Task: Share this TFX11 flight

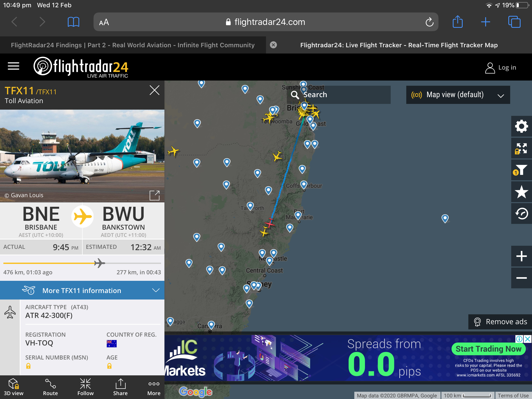Action: coord(120,387)
